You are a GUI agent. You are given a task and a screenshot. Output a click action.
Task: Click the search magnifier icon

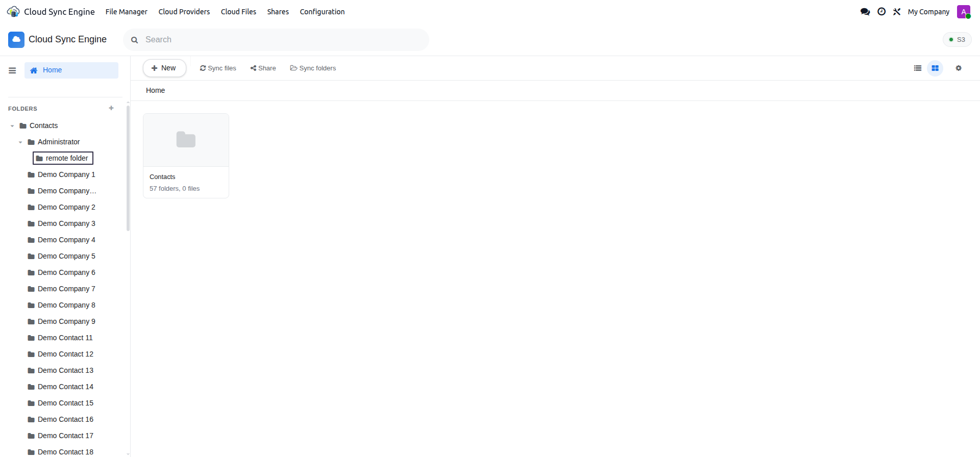[x=135, y=40]
